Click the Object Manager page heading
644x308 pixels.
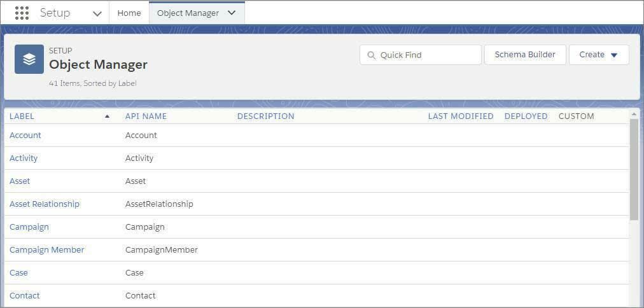pyautogui.click(x=98, y=65)
